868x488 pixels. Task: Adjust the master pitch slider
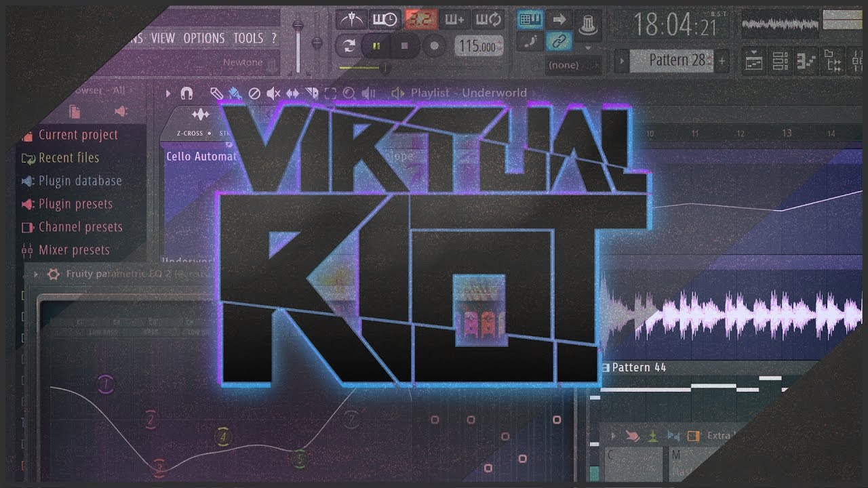(317, 42)
